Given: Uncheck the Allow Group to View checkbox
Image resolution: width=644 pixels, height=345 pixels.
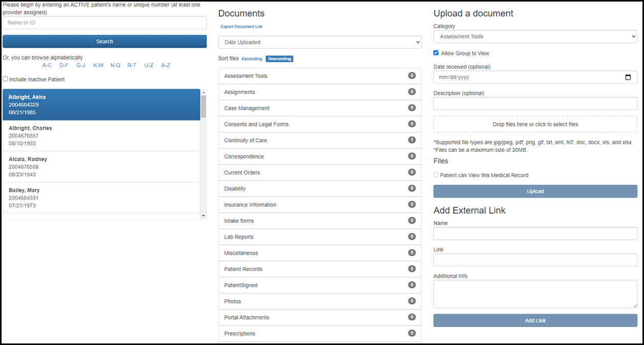Looking at the screenshot, I should pos(436,53).
